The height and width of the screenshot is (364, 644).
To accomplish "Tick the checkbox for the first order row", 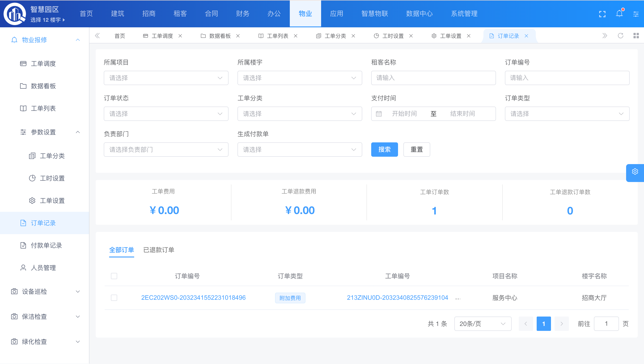I will click(x=114, y=298).
